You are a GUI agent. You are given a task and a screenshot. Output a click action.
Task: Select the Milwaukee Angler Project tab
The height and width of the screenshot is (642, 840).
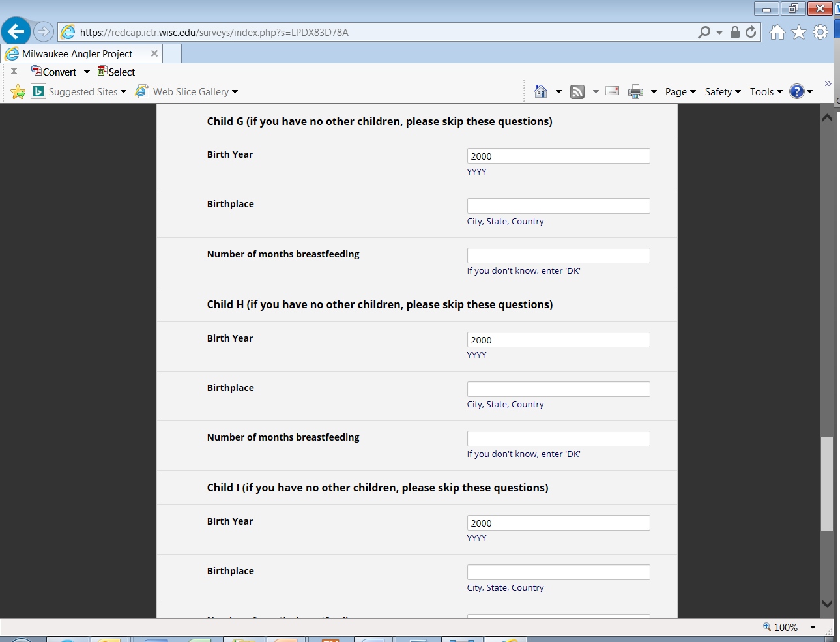(x=81, y=53)
